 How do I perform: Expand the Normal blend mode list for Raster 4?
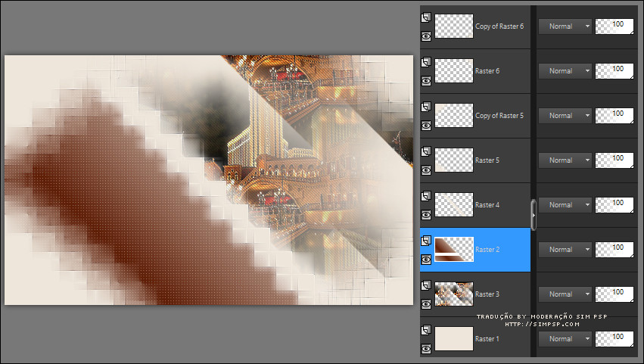pos(565,204)
